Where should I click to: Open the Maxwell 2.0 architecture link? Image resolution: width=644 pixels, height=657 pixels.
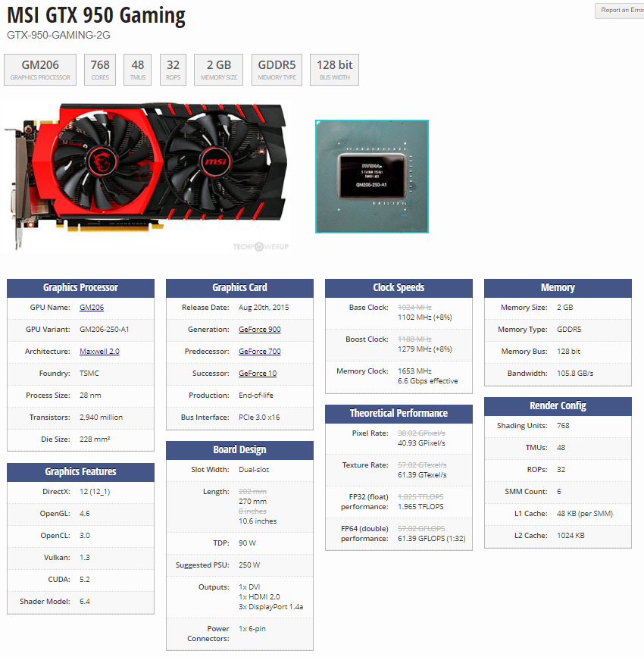pyautogui.click(x=99, y=352)
